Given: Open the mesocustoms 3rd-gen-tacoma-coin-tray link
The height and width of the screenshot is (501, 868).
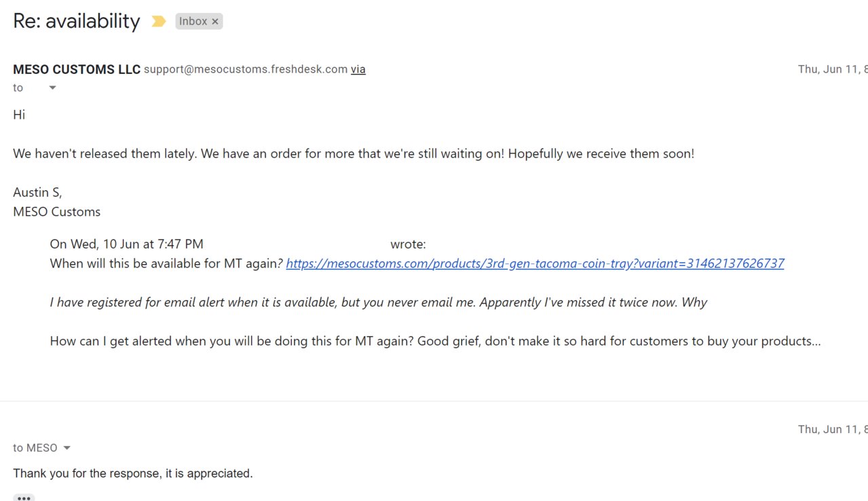Looking at the screenshot, I should point(535,263).
